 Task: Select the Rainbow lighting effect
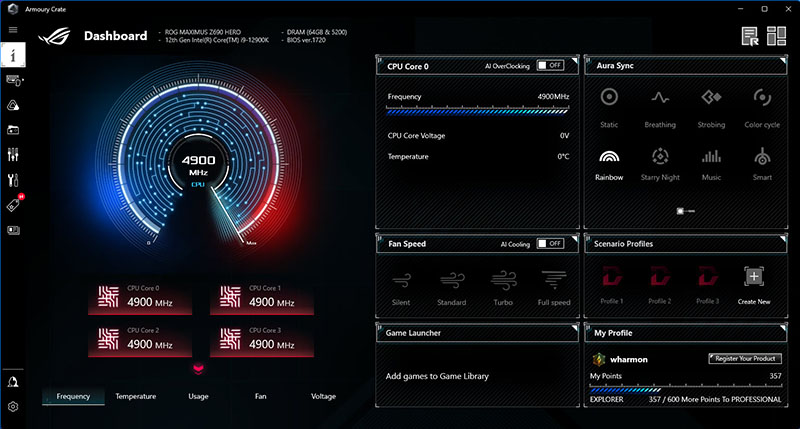(609, 165)
